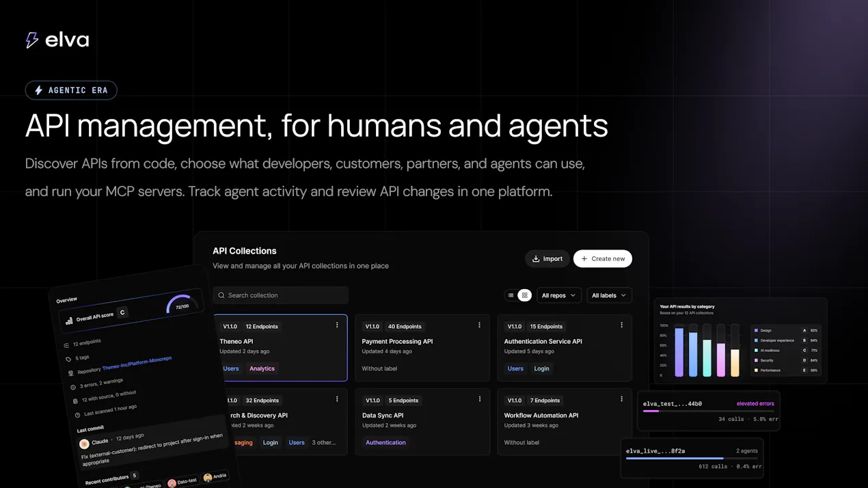
Task: Click the AI readiness legend row
Action: point(785,350)
